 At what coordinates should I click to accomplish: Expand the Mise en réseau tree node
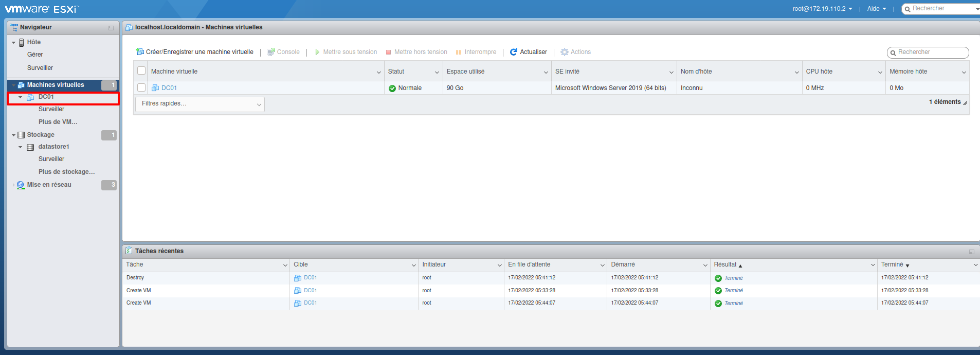click(13, 185)
